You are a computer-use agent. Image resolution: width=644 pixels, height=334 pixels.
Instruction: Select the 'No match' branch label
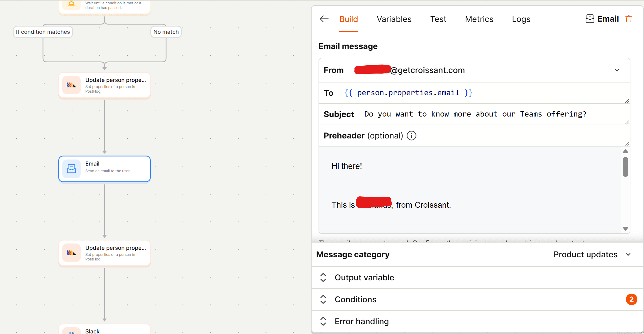[166, 32]
